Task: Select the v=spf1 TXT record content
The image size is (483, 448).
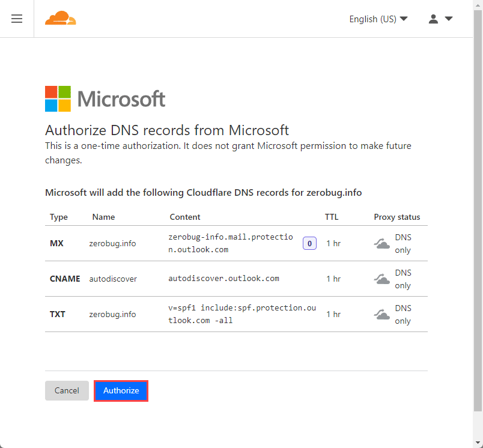Action: click(x=242, y=314)
